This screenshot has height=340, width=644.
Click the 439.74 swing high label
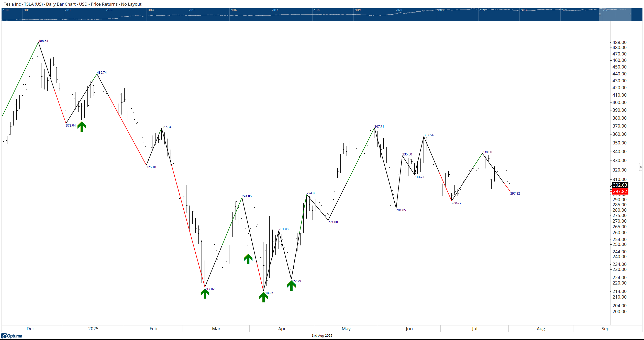pos(102,72)
